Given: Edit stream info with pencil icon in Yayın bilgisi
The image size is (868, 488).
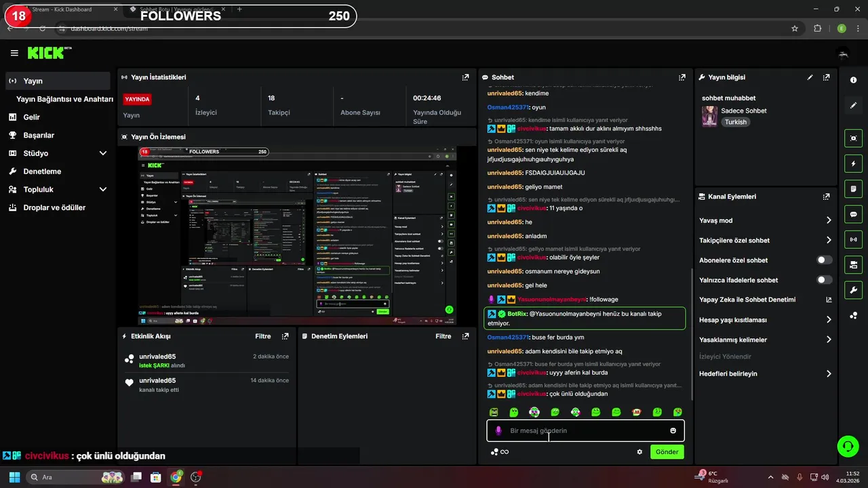Looking at the screenshot, I should [x=810, y=77].
